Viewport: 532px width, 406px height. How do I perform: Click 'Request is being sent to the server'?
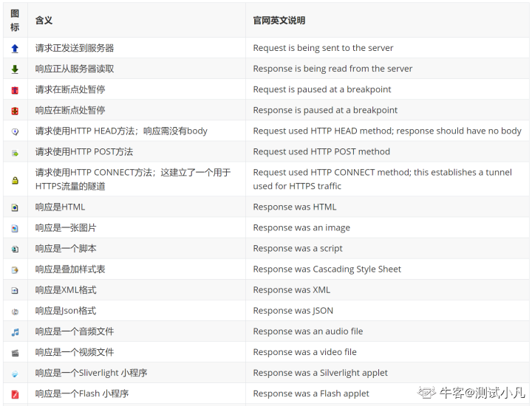pos(323,48)
